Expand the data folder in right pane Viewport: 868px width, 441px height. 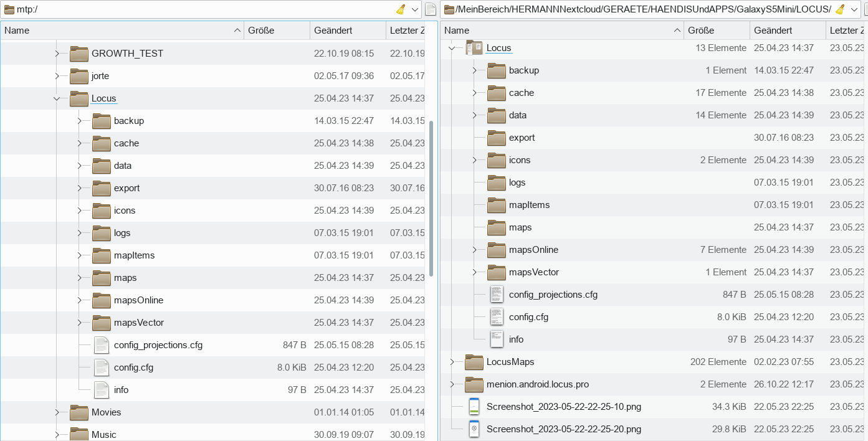[474, 115]
